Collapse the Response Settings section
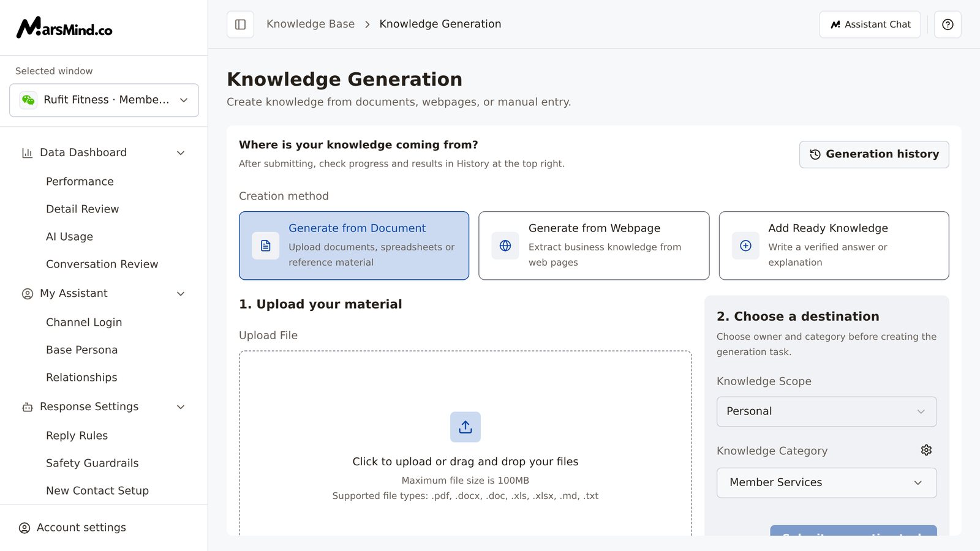The image size is (980, 551). (x=181, y=407)
